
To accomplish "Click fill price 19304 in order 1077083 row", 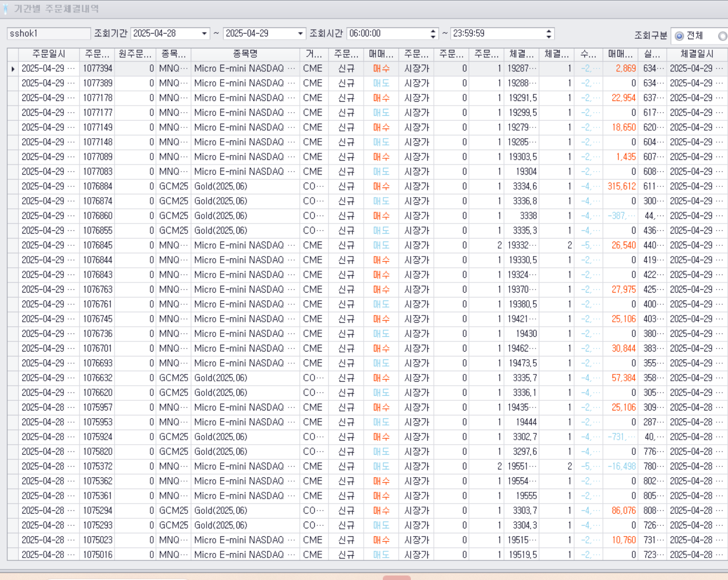I will click(x=526, y=172).
